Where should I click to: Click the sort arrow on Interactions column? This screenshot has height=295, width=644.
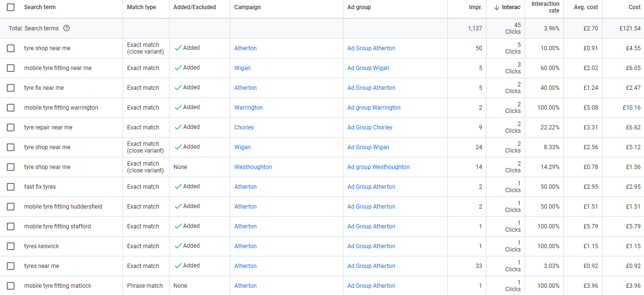pos(496,7)
